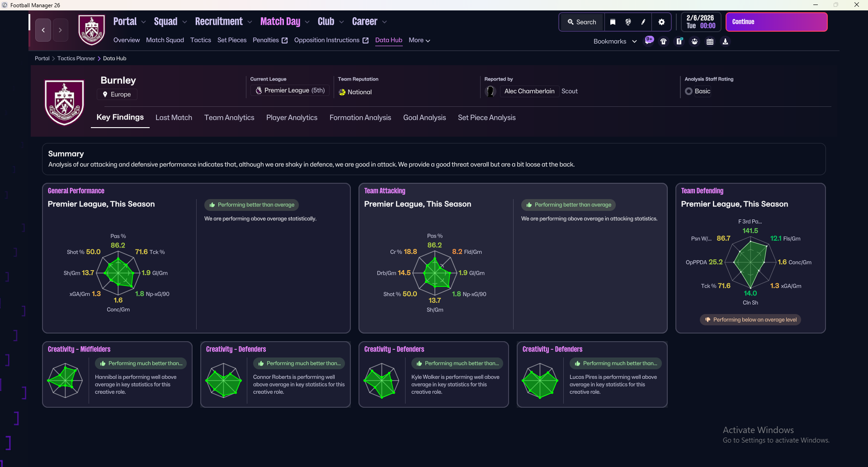Click the Burnley club badge in header
Viewport: 868px width, 467px height.
92,30
